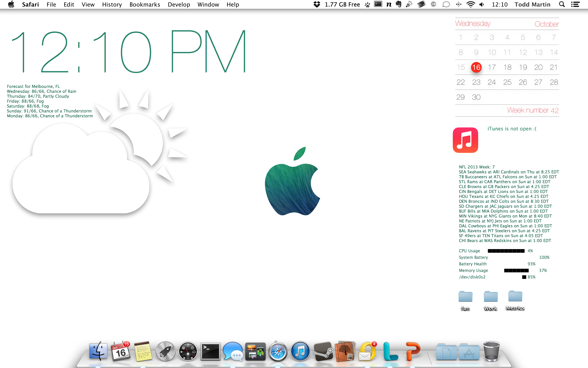This screenshot has height=368, width=588.
Task: Open Steam from the Dock
Action: [x=323, y=351]
